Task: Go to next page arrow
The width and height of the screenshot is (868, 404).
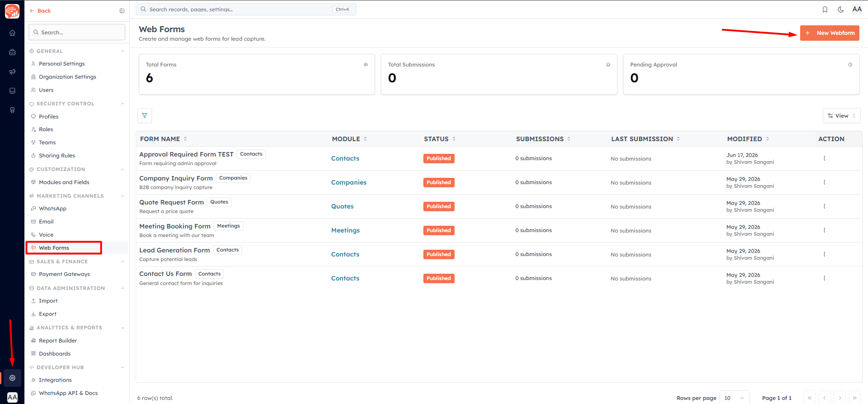Action: coord(840,398)
